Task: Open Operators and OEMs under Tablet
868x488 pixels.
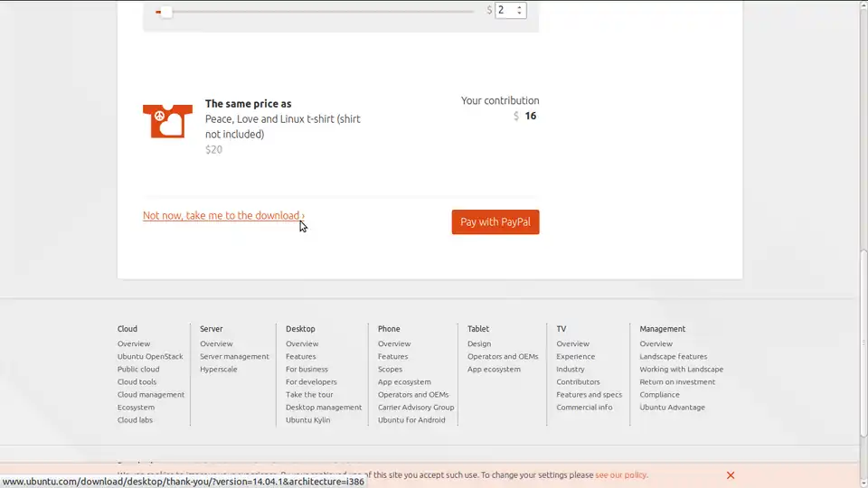Action: tap(503, 356)
